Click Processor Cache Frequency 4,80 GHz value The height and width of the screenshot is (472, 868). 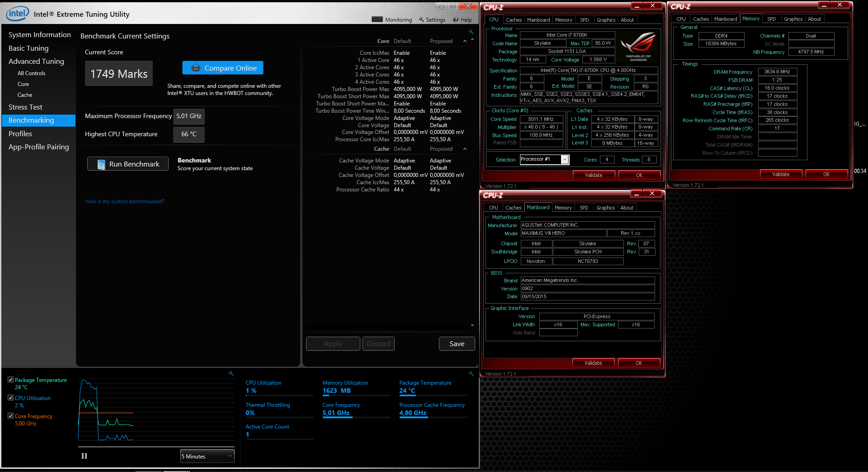coord(413,413)
